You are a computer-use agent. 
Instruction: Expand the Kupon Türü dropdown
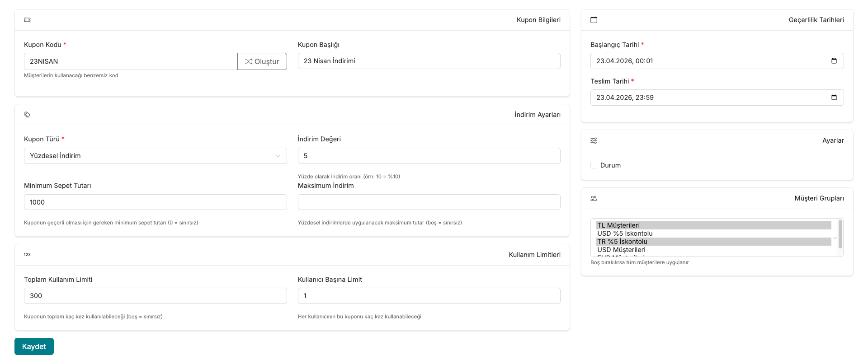(155, 156)
